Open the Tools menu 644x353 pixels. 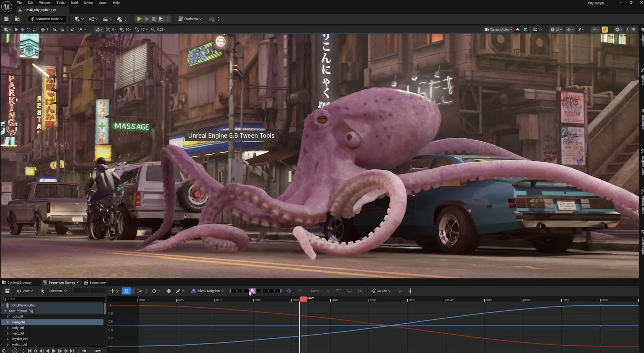(x=60, y=3)
